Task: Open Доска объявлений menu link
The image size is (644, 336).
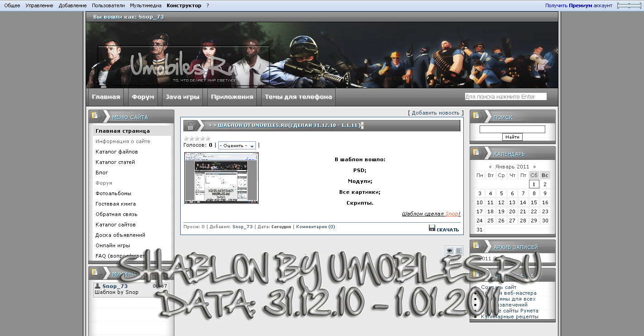Action: (x=120, y=235)
